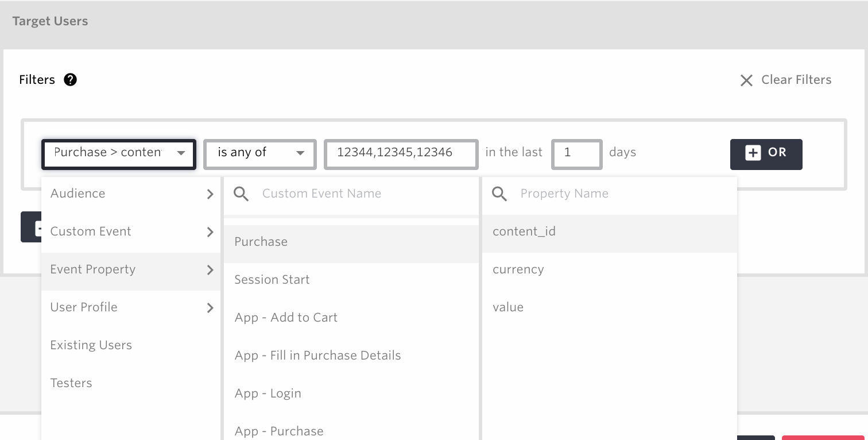Focus the days number input
This screenshot has height=440, width=868.
point(576,154)
